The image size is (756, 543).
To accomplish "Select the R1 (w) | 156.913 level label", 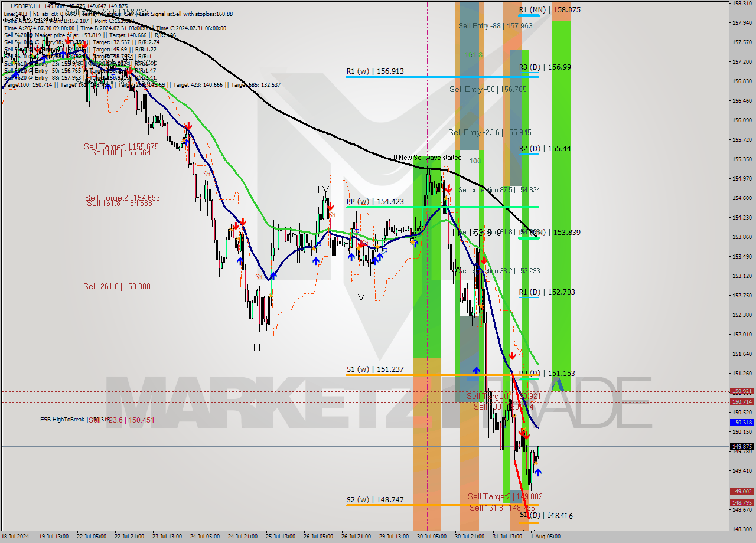I will [375, 71].
